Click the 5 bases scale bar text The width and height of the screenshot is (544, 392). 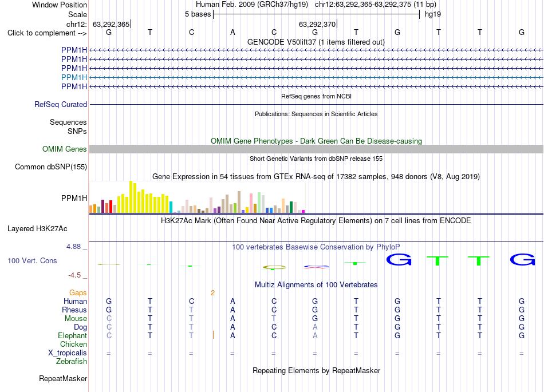tap(198, 14)
